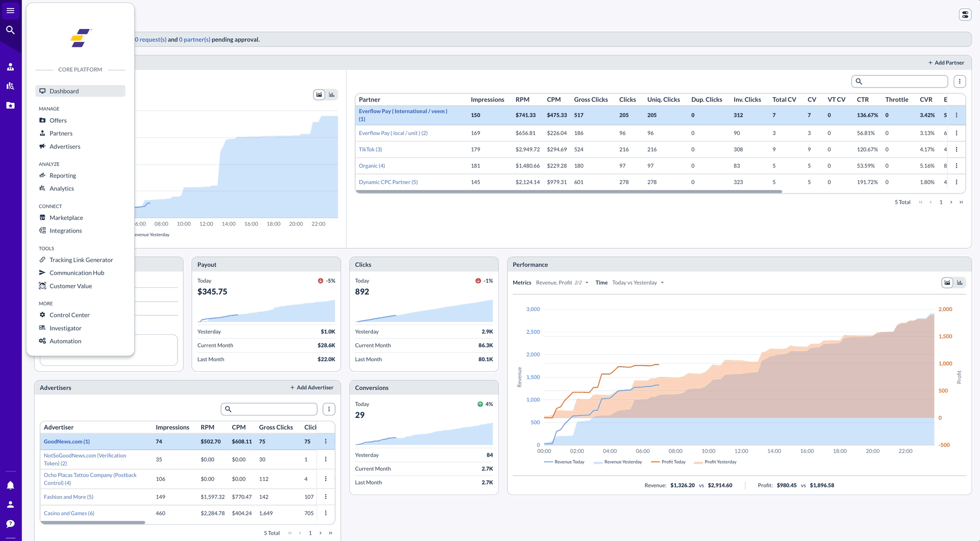Switch Performance chart to area view
The height and width of the screenshot is (541, 980).
tap(947, 283)
